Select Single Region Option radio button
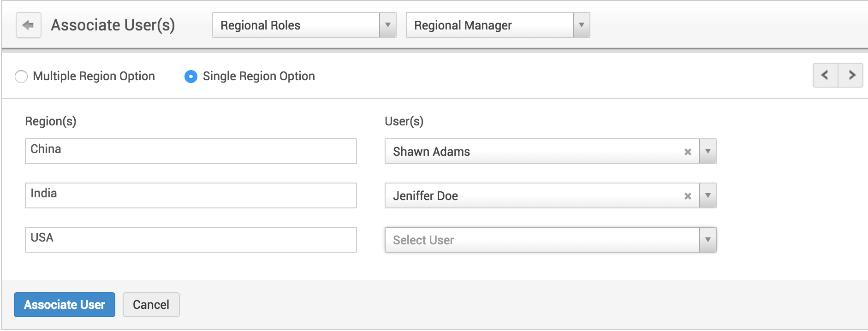The height and width of the screenshot is (331, 868). click(x=190, y=76)
